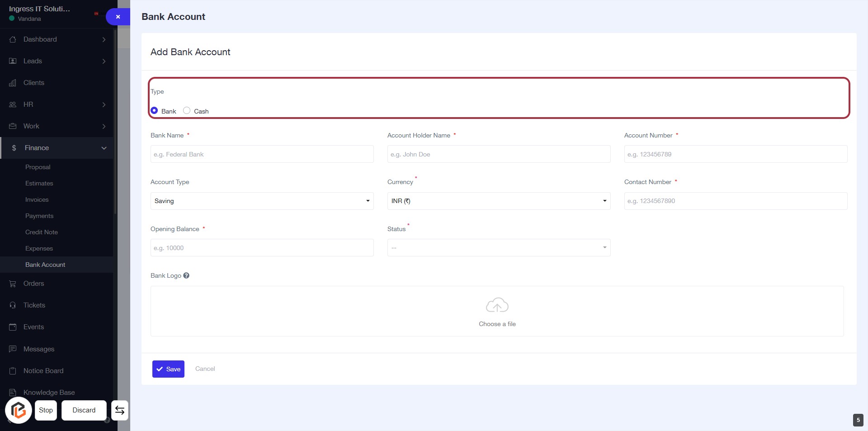Open Invoices in the Finance submenu
Screen dimensions: 868x431
point(37,199)
